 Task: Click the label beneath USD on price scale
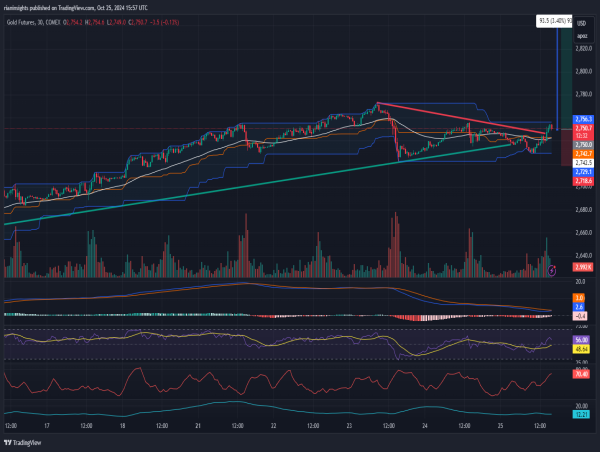coord(582,36)
